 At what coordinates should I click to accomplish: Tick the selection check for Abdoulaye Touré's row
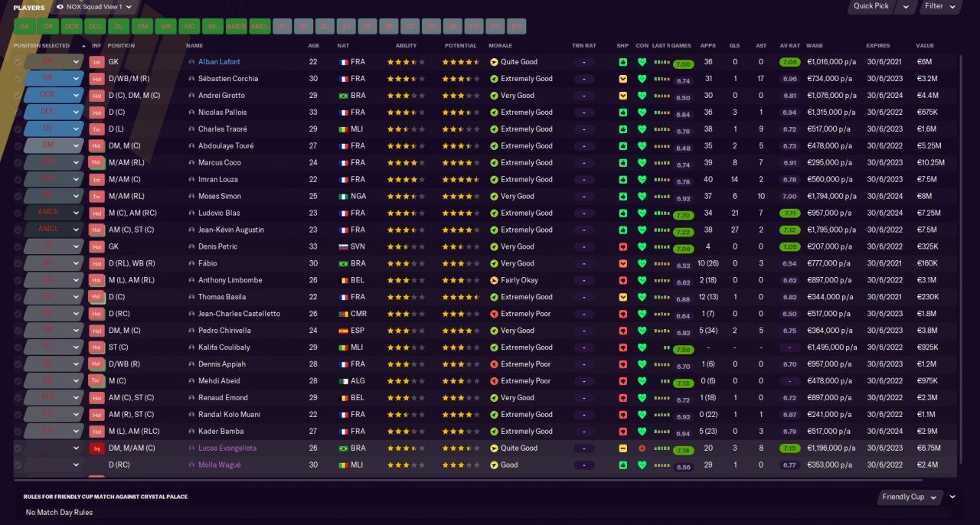click(x=18, y=145)
